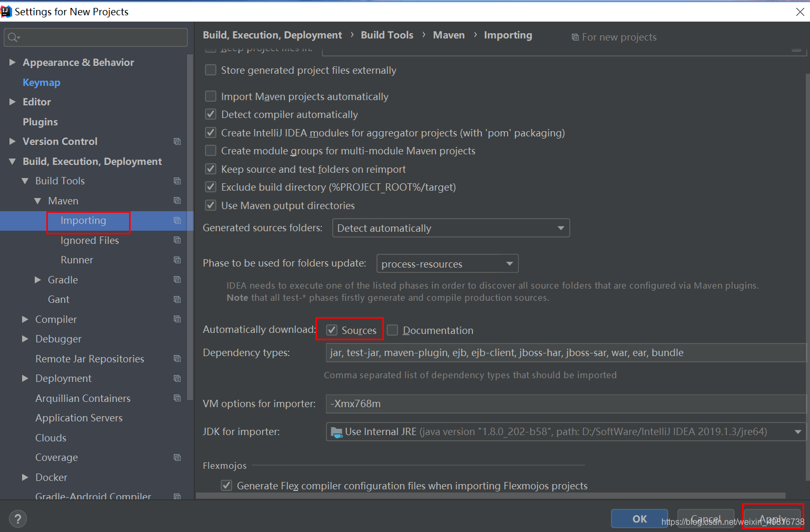Open JDK for importer dropdown
Image resolution: width=810 pixels, height=532 pixels.
pos(566,432)
